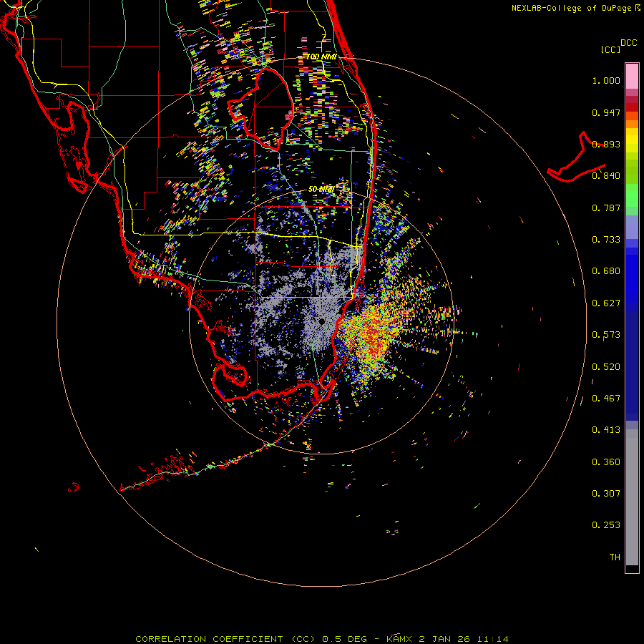Click the 0.573 scale label
Viewport: 644px width, 644px height.
click(606, 335)
